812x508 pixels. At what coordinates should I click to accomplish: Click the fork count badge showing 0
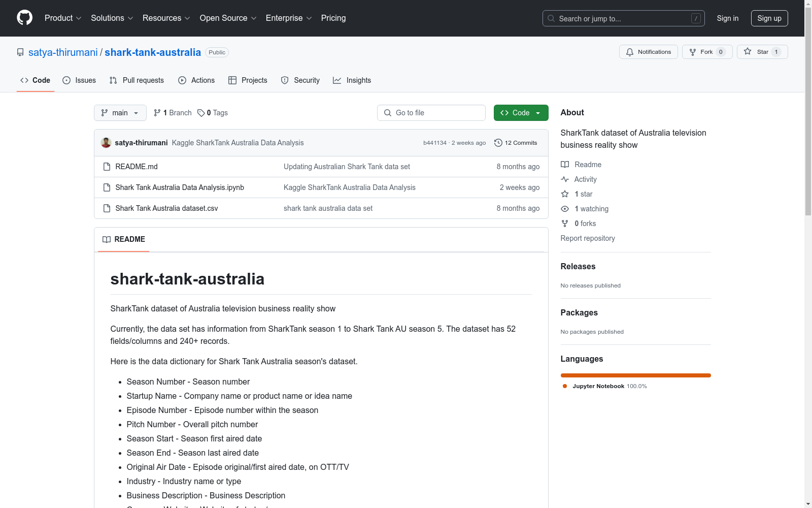pyautogui.click(x=721, y=52)
